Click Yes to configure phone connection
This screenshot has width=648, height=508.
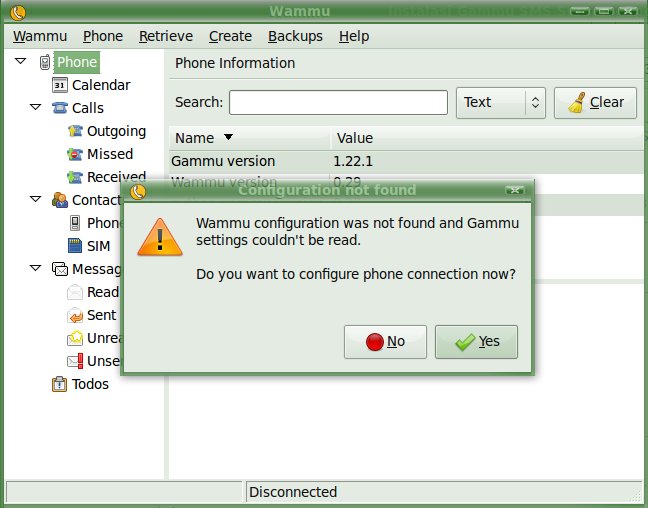click(476, 342)
